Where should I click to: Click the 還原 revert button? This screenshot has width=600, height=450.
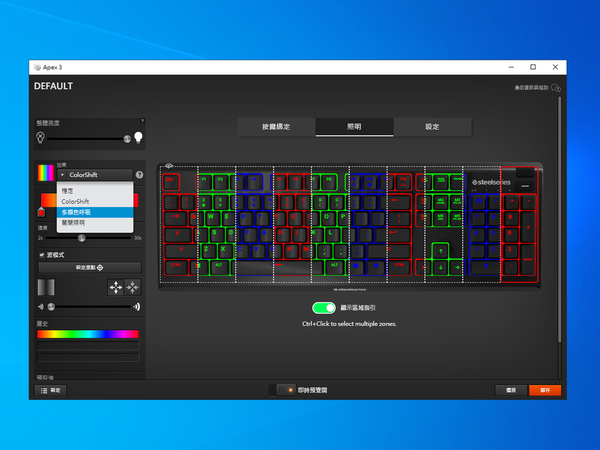[x=511, y=390]
